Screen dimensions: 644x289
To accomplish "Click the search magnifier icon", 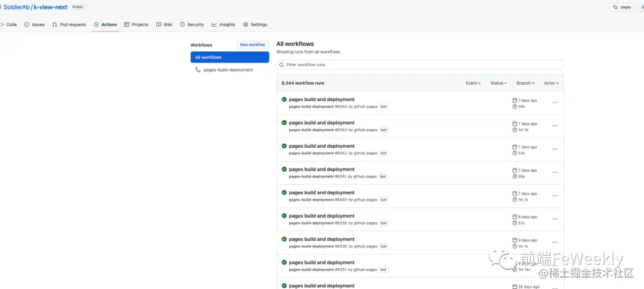I will pyautogui.click(x=281, y=65).
